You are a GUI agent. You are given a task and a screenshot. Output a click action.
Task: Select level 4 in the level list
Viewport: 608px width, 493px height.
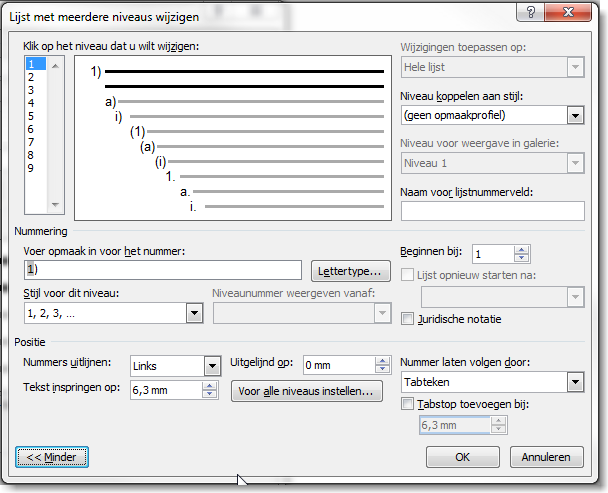click(36, 103)
